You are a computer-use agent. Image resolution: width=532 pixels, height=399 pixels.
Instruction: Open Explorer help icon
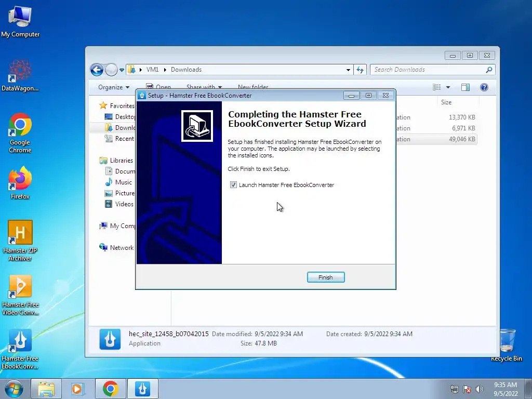484,87
